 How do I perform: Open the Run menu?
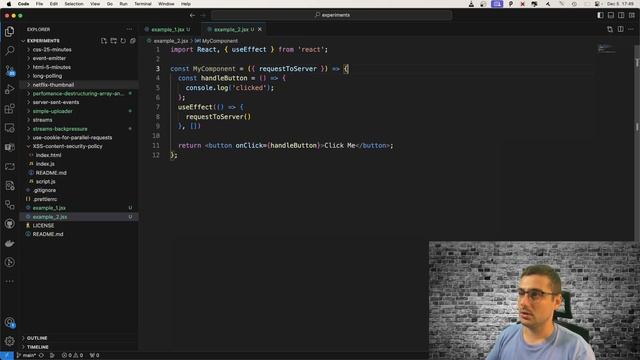click(x=123, y=4)
